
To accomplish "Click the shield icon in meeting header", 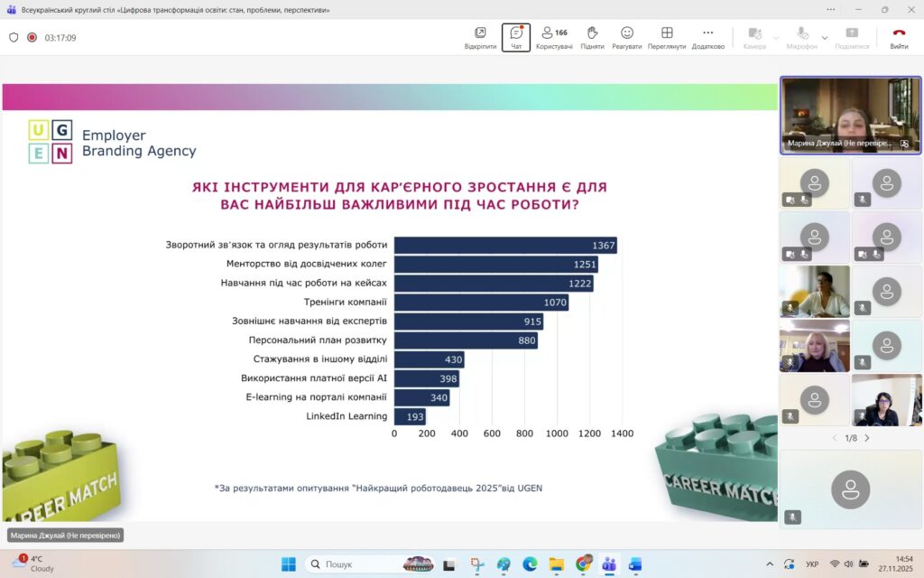I will pyautogui.click(x=14, y=38).
